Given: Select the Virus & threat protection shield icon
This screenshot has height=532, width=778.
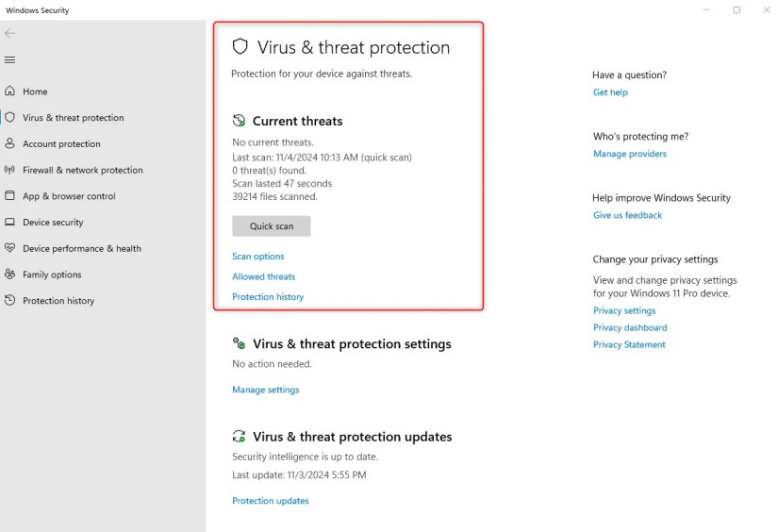Looking at the screenshot, I should 10,118.
